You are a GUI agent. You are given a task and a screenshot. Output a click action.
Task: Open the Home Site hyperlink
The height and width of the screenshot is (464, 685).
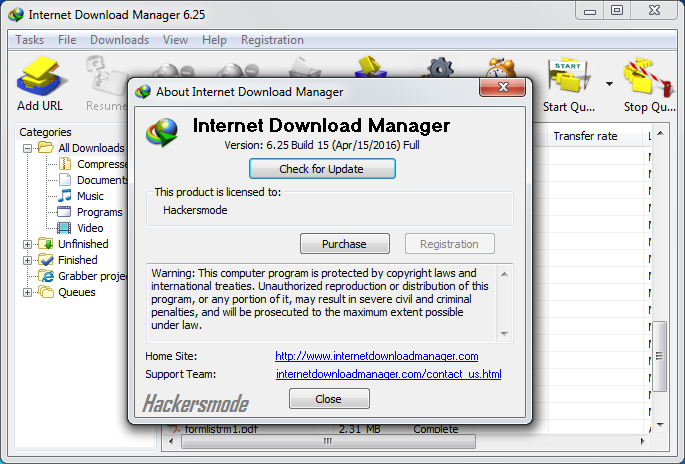[x=377, y=356]
